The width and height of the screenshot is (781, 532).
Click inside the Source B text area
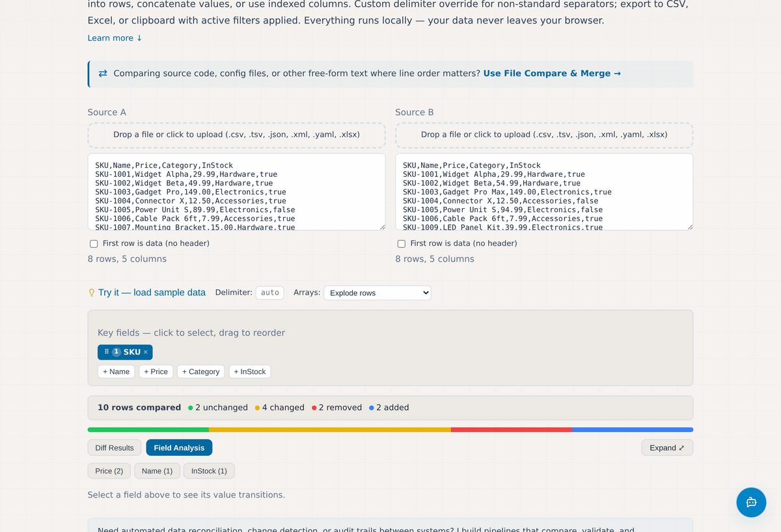[x=544, y=192]
